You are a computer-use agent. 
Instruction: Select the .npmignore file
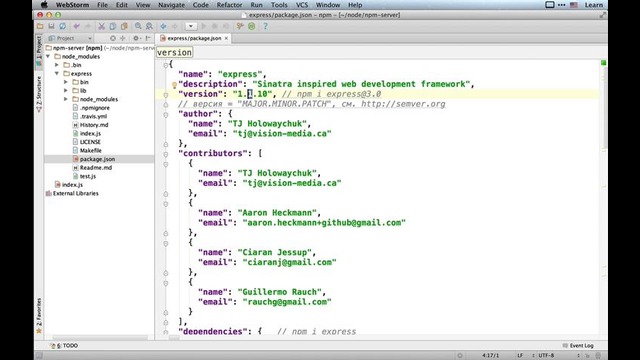click(x=91, y=108)
